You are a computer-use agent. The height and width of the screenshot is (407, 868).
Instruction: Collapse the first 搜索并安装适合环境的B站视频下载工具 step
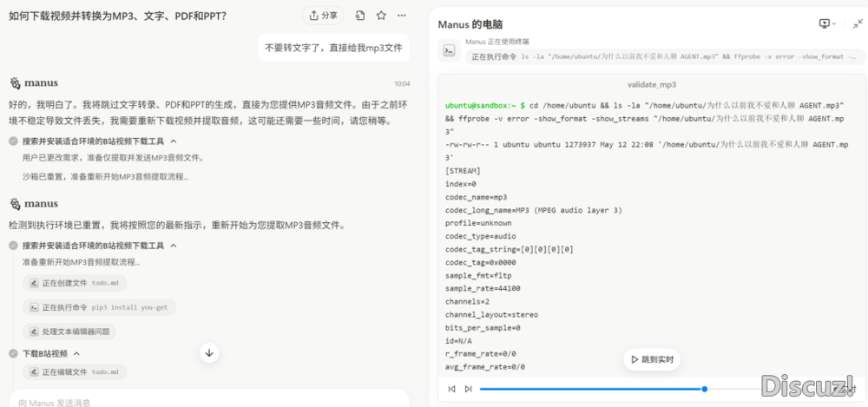pyautogui.click(x=174, y=141)
